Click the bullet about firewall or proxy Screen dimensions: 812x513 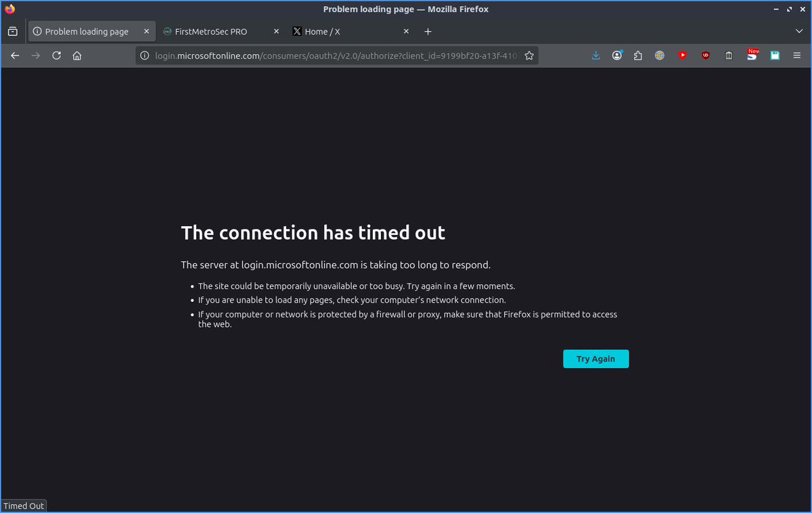coord(407,319)
